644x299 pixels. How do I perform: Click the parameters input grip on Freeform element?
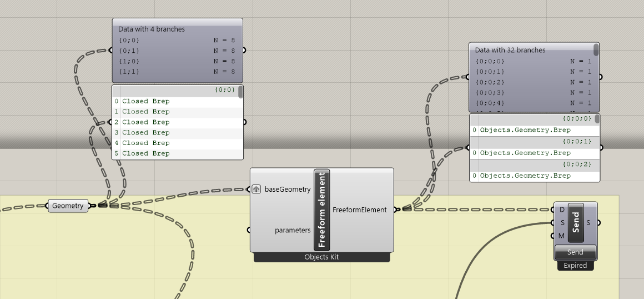point(249,230)
